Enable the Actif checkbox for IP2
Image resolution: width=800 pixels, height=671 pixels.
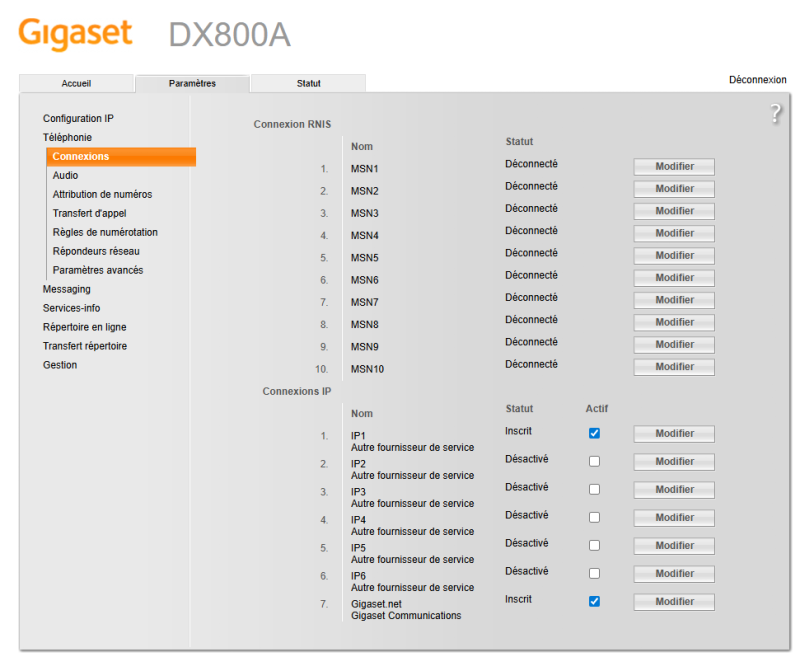pyautogui.click(x=594, y=462)
